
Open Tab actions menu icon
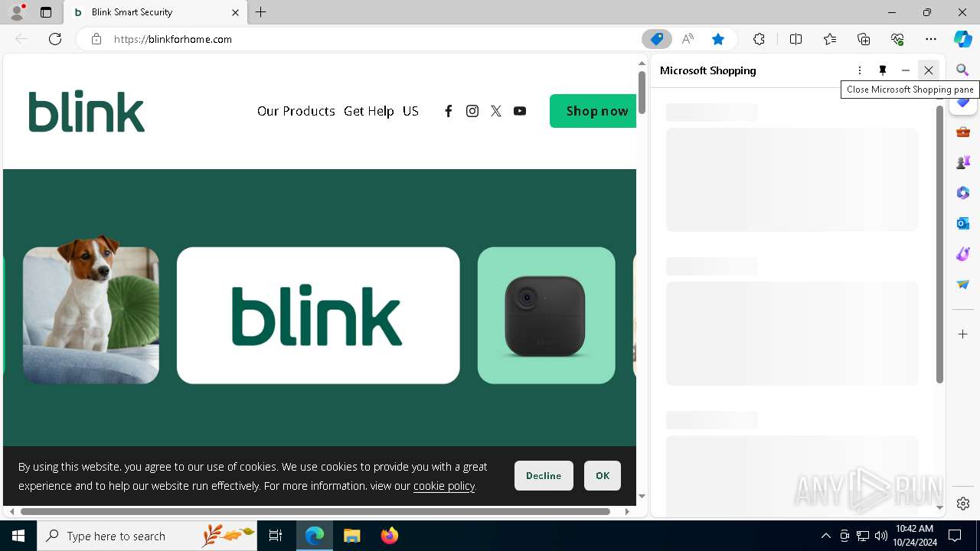pyautogui.click(x=46, y=12)
